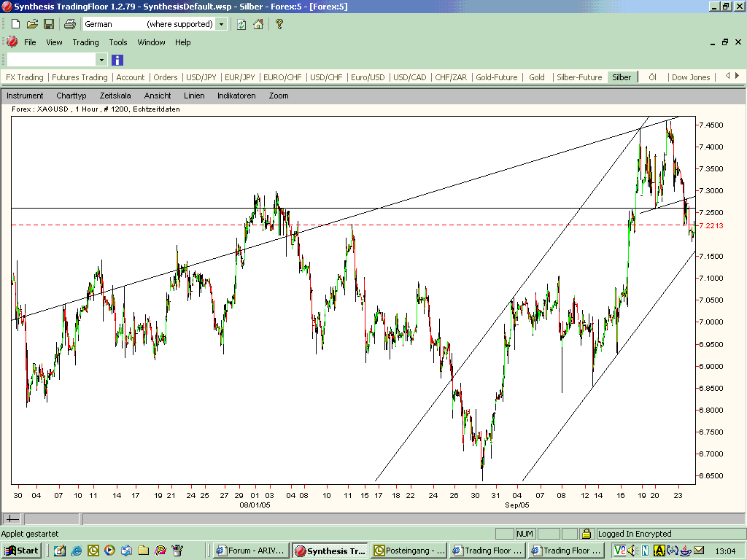This screenshot has width=747, height=560.
Task: Click the New document icon
Action: point(15,24)
